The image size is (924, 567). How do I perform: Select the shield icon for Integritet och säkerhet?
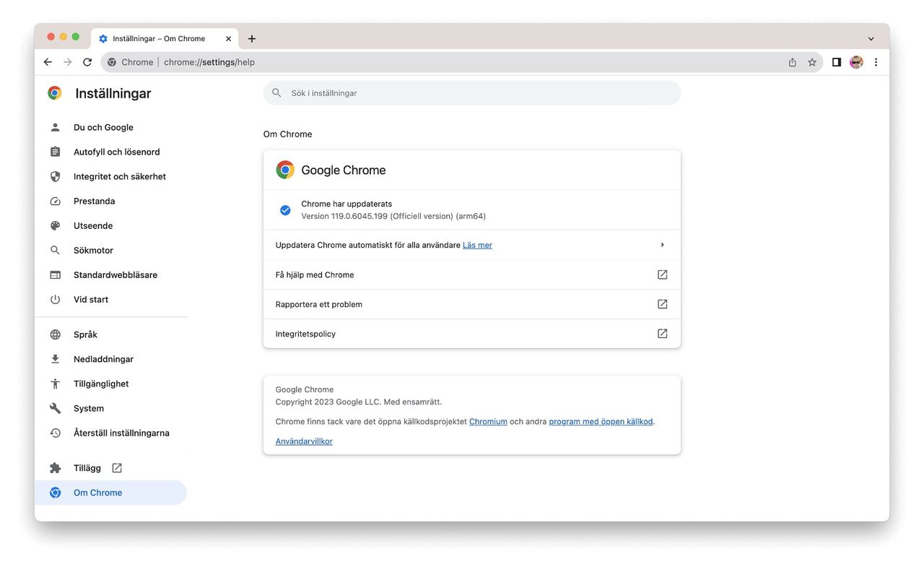pyautogui.click(x=56, y=176)
